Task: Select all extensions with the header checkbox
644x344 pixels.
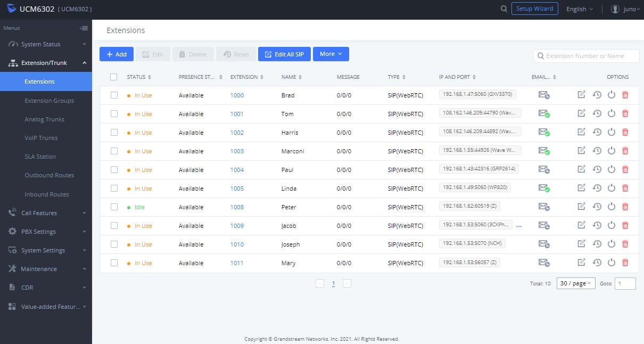Action: click(x=114, y=77)
